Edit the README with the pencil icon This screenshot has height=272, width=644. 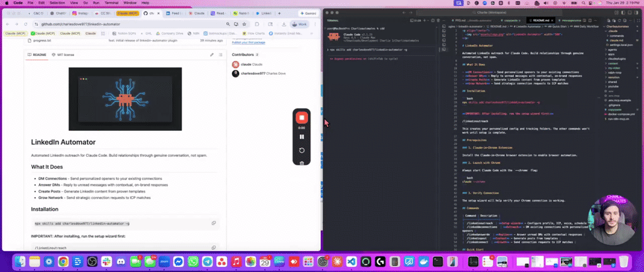[212, 55]
